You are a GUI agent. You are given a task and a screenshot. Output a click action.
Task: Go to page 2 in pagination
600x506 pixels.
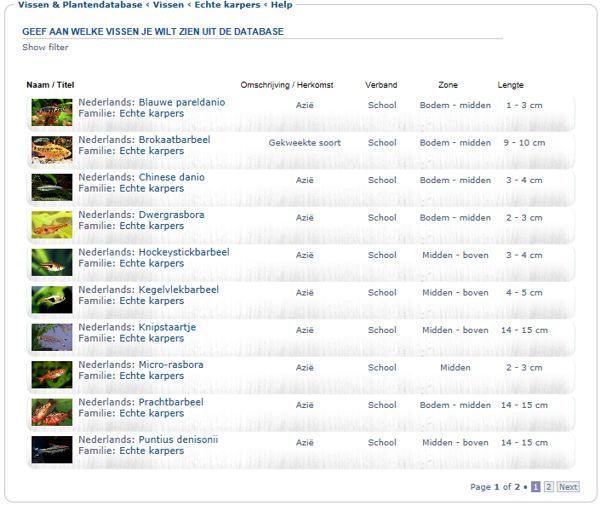pos(549,487)
